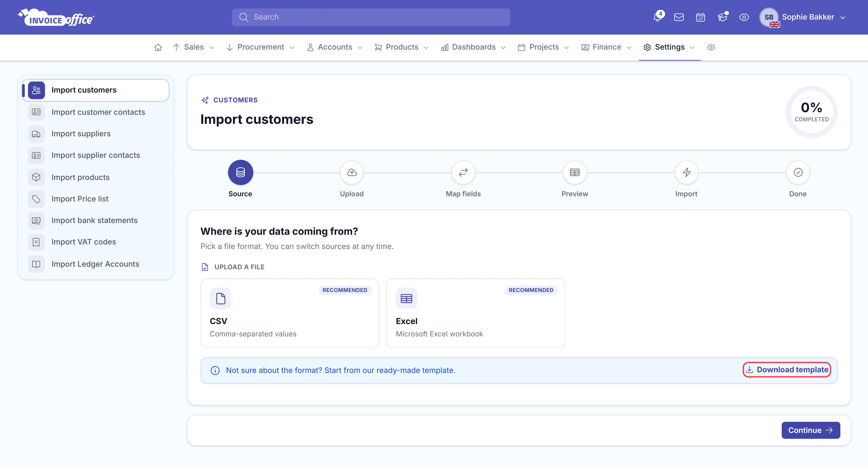The height and width of the screenshot is (467, 868).
Task: Click the Search input field
Action: [371, 17]
